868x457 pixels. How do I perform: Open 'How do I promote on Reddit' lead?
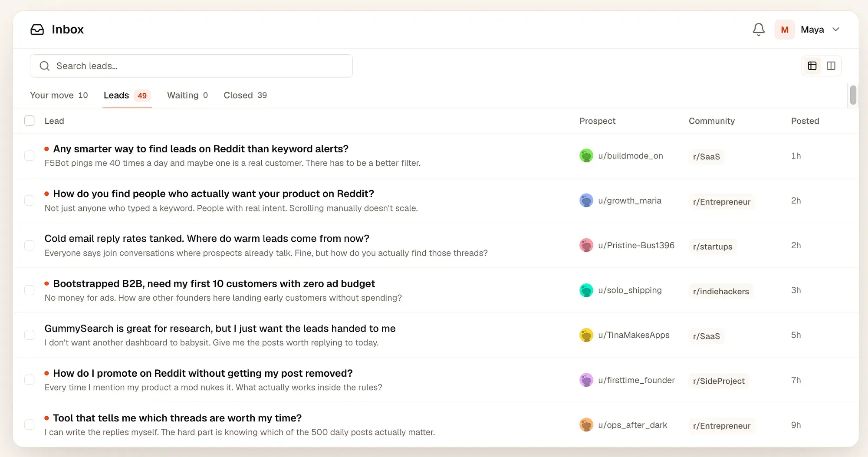[x=203, y=373]
